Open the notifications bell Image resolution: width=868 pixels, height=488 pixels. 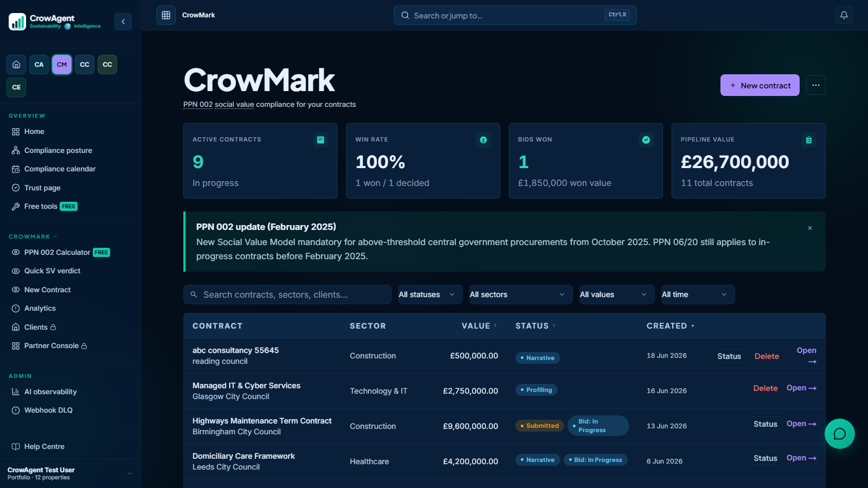click(x=844, y=15)
